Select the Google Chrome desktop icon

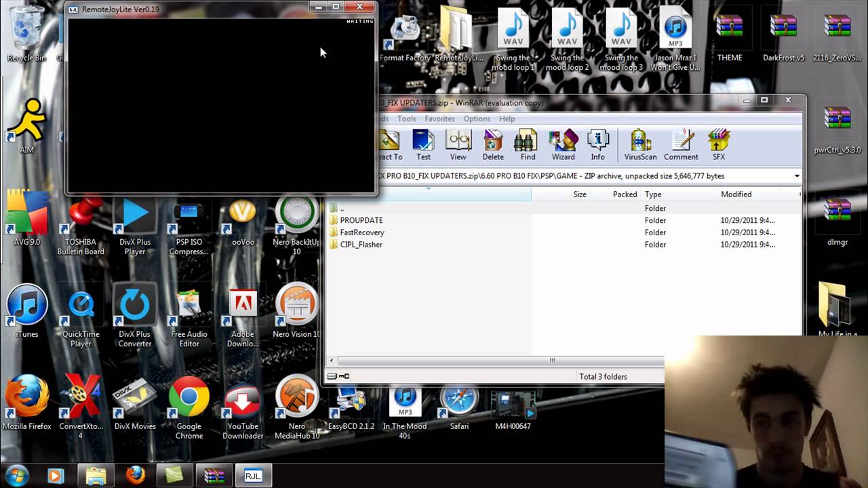tap(189, 407)
